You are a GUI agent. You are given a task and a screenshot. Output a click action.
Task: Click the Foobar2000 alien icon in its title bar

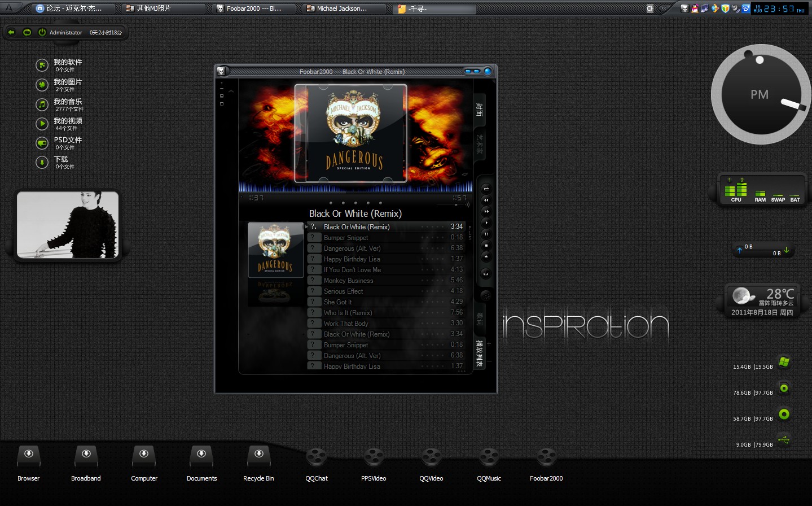click(221, 71)
